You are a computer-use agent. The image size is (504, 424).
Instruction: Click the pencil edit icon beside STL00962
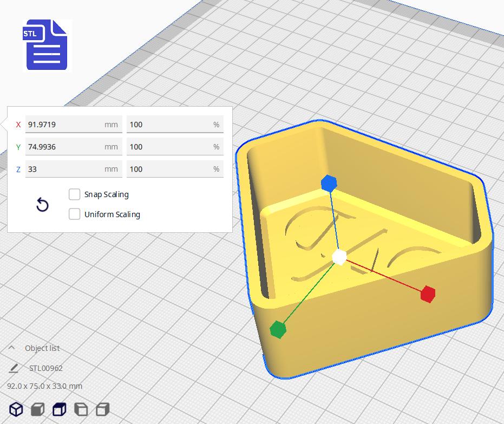(14, 368)
